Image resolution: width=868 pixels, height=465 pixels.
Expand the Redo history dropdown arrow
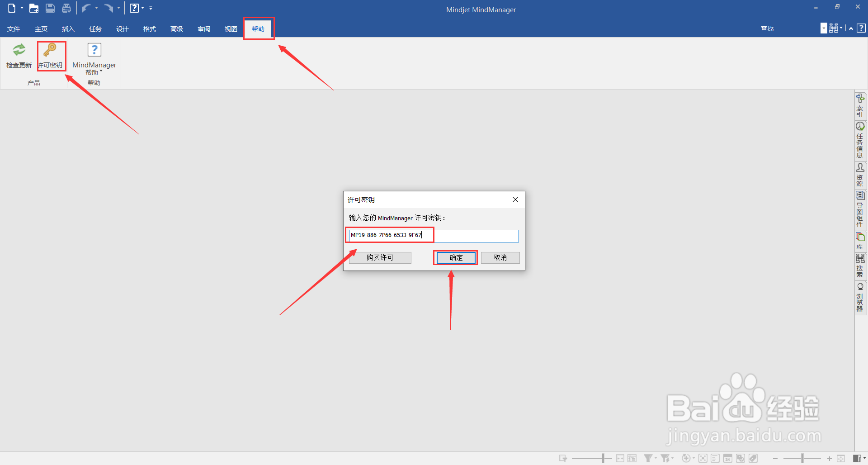118,8
